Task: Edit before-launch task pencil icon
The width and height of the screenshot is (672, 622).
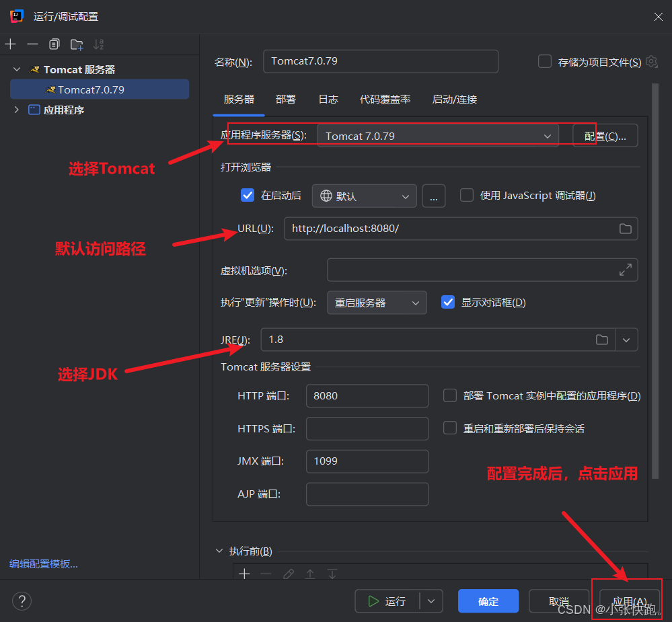Action: pyautogui.click(x=289, y=574)
